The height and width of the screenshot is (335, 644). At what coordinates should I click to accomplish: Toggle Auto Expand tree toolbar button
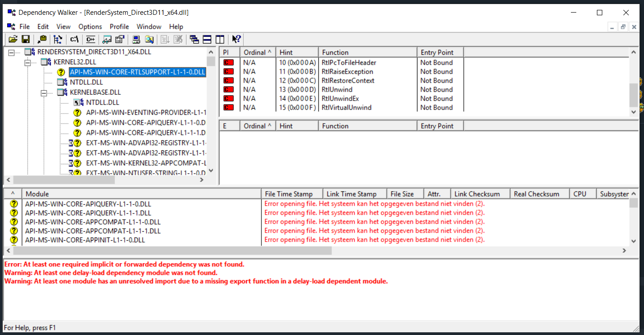(x=58, y=40)
